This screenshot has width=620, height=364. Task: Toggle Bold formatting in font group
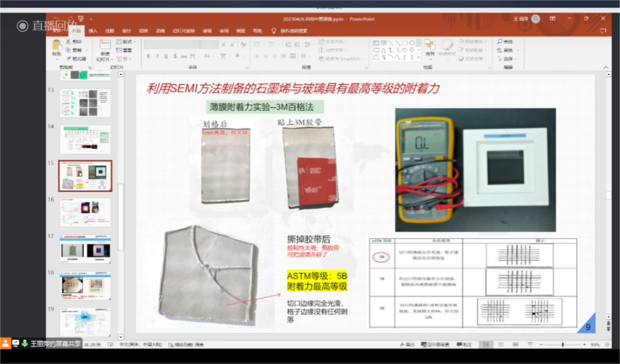point(148,56)
